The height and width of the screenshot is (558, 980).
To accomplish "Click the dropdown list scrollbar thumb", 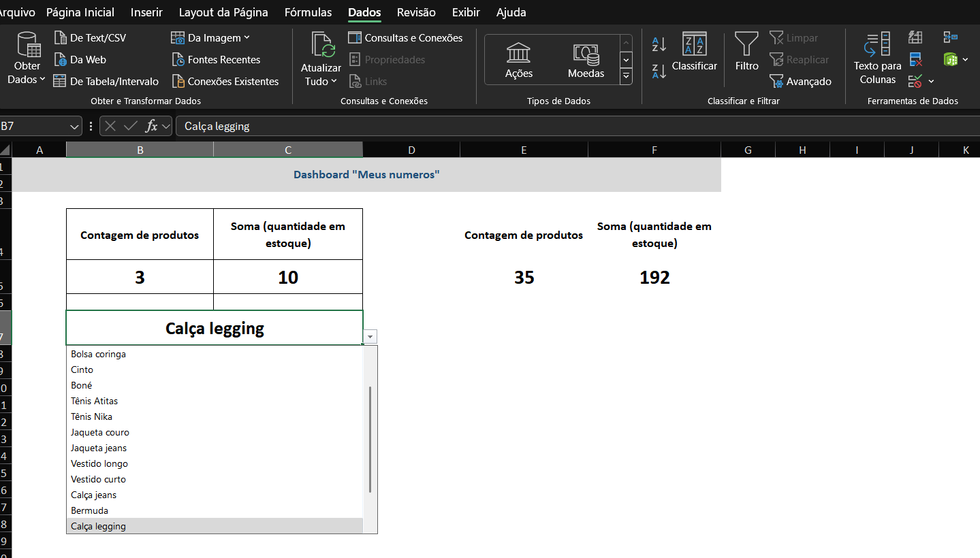I will 370,440.
